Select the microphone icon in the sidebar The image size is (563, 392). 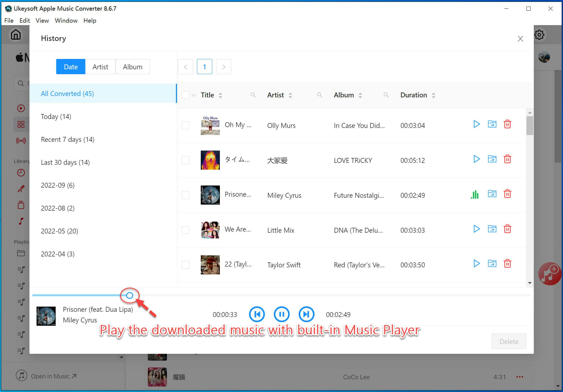click(x=21, y=188)
